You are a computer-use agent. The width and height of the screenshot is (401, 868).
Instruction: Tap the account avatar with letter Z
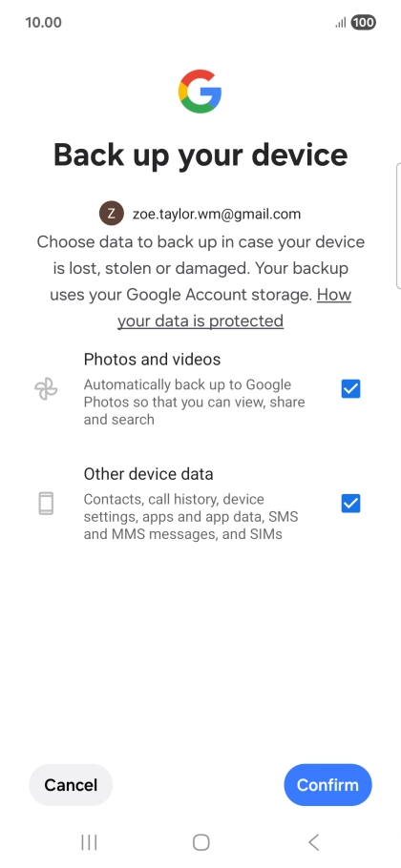tap(112, 214)
